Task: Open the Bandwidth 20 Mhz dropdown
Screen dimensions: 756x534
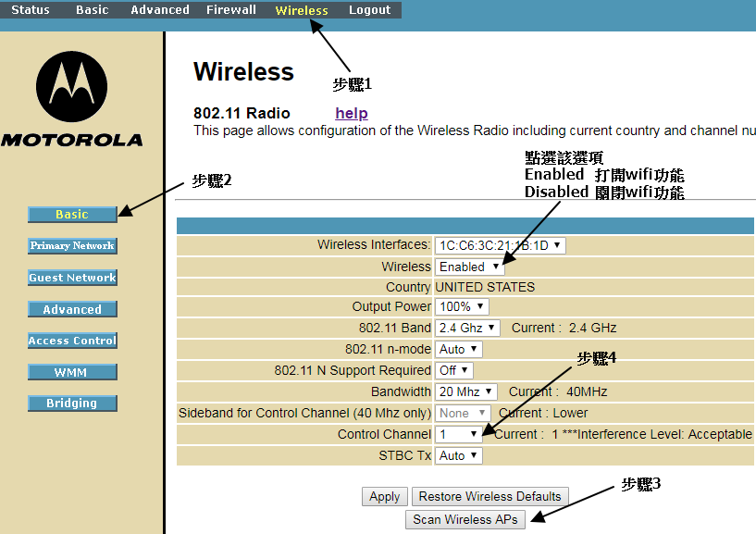Action: click(x=466, y=391)
